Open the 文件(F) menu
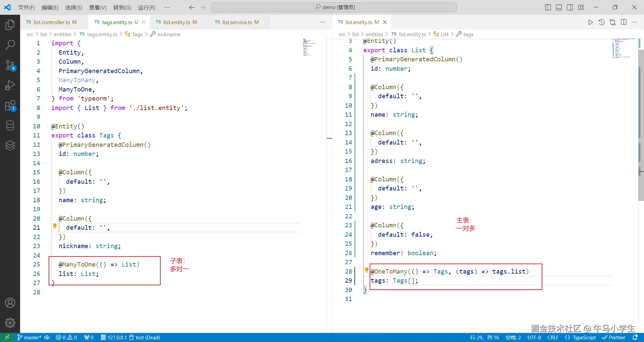Image resolution: width=644 pixels, height=342 pixels. 26,7
